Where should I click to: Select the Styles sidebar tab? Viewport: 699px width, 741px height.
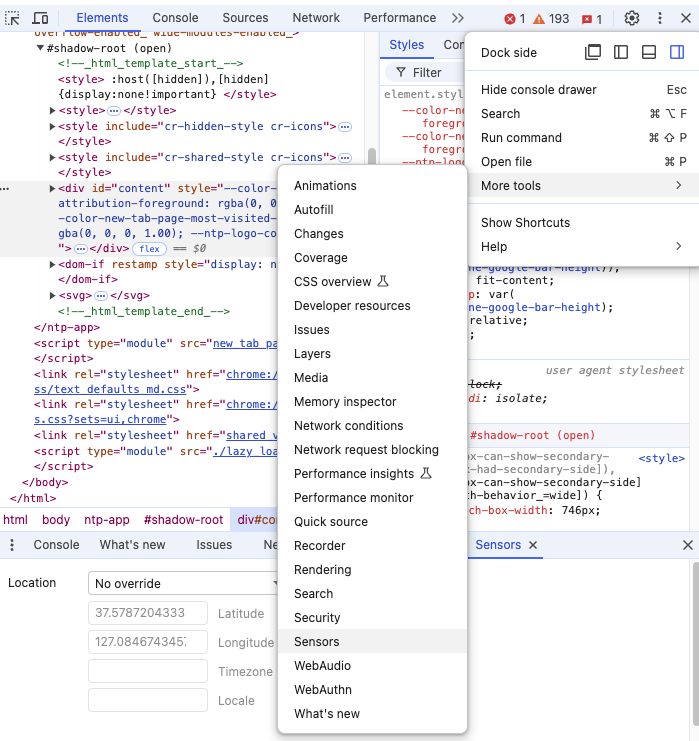(406, 45)
